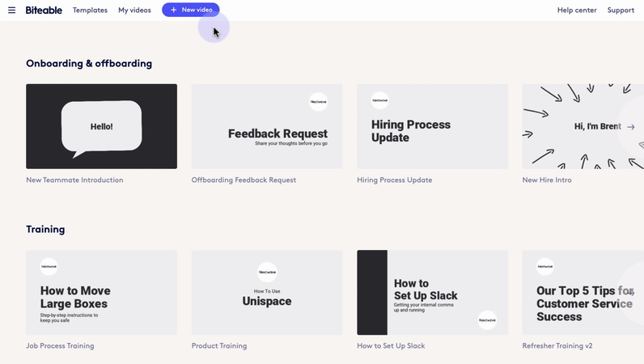Select the New Teammate Introduction thumbnail

pyautogui.click(x=101, y=126)
